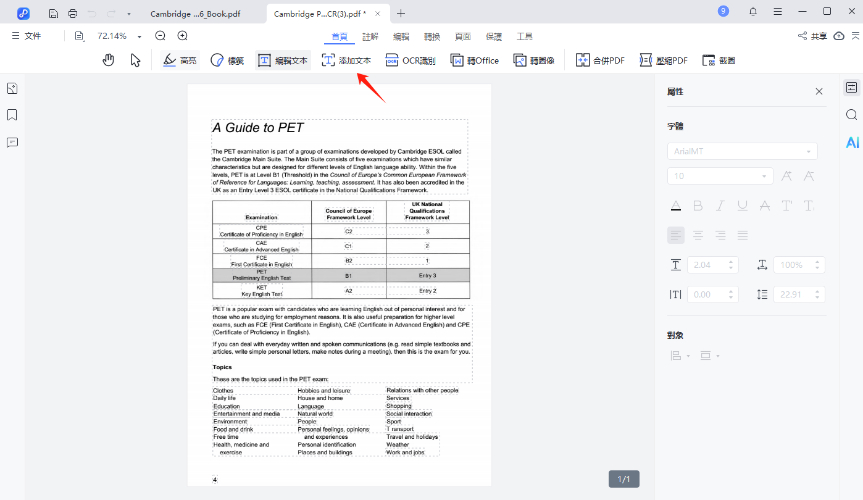Switch to Cambridge ...6_Book.pdf tab
Image resolution: width=863 pixels, height=500 pixels.
[x=195, y=14]
